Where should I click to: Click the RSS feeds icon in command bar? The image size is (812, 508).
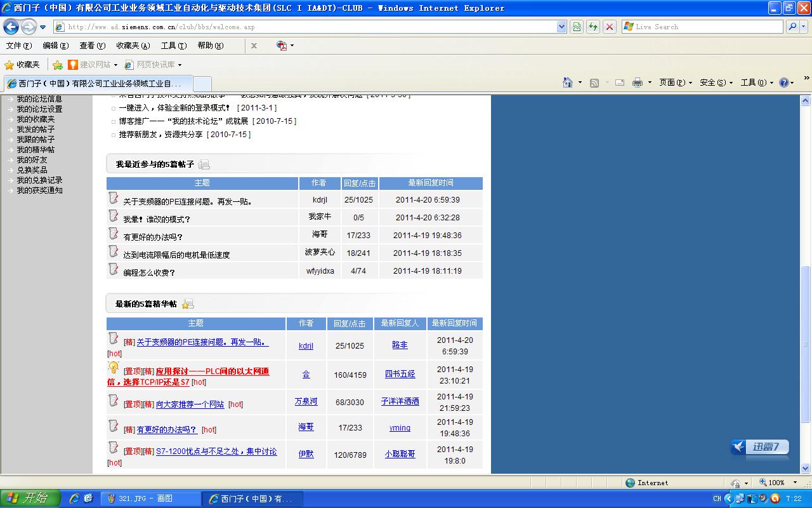click(594, 83)
